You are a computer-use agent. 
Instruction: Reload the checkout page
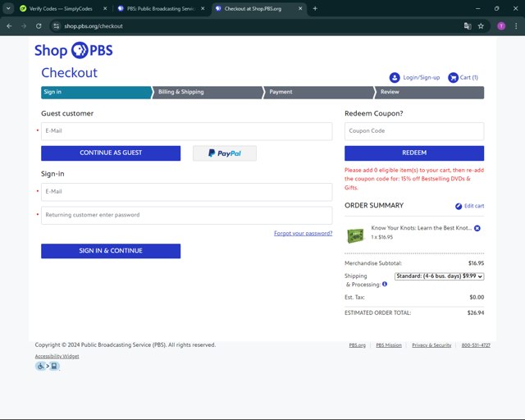(x=39, y=26)
